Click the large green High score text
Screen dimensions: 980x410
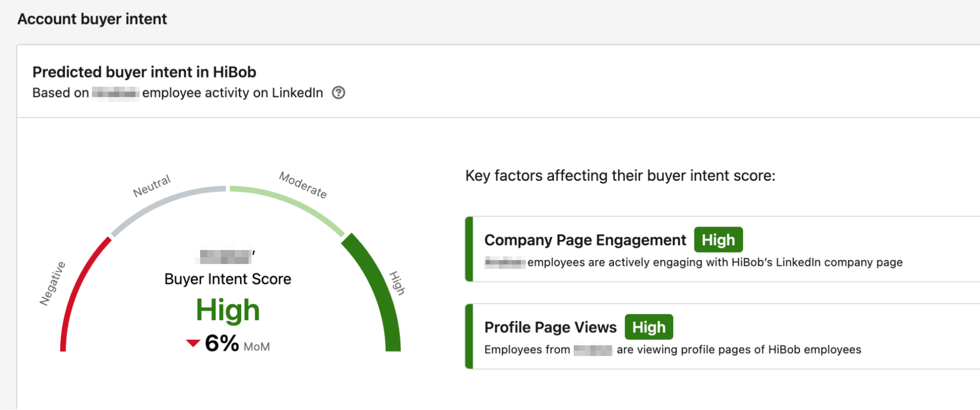point(228,310)
